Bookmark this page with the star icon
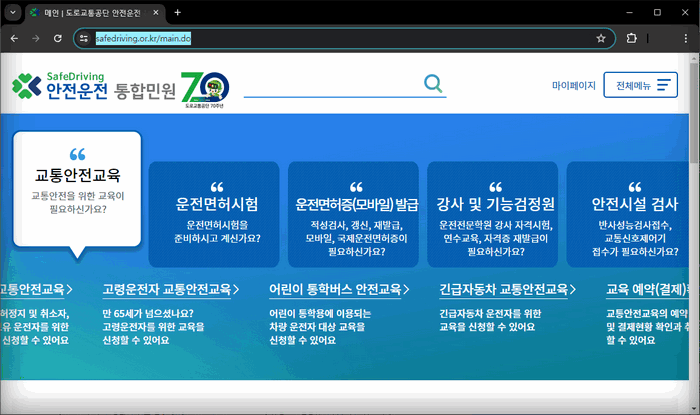The width and height of the screenshot is (700, 415). click(601, 38)
